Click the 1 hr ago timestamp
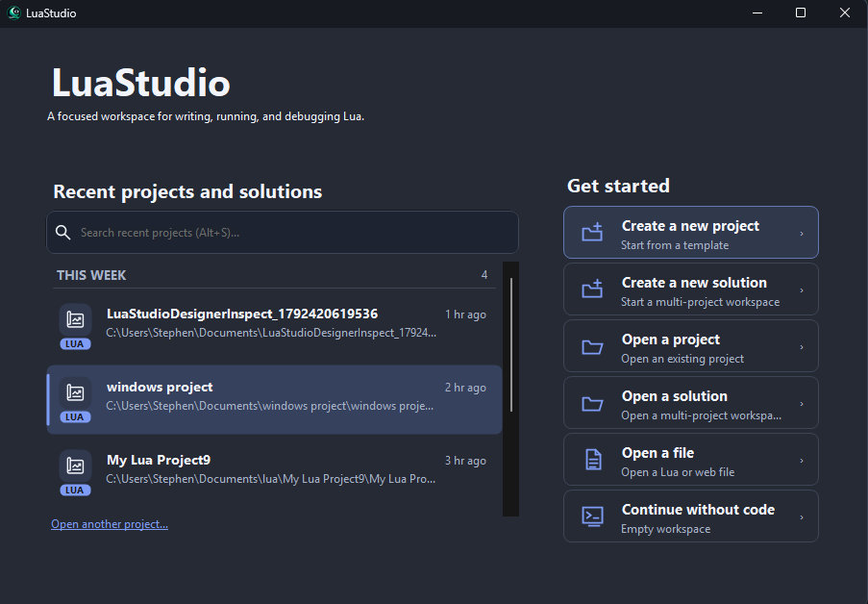Screen dimensions: 868x604 (x=465, y=315)
